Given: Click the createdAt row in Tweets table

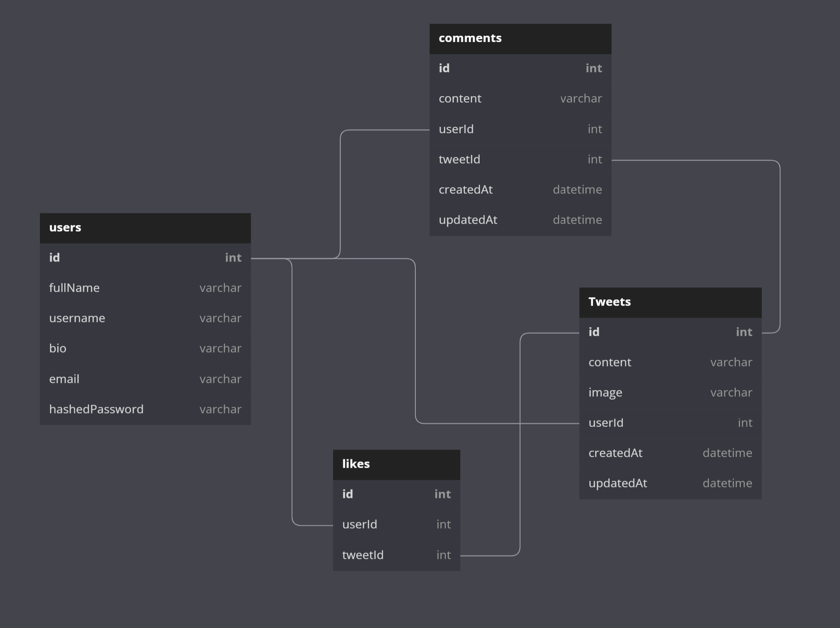Looking at the screenshot, I should click(x=670, y=453).
